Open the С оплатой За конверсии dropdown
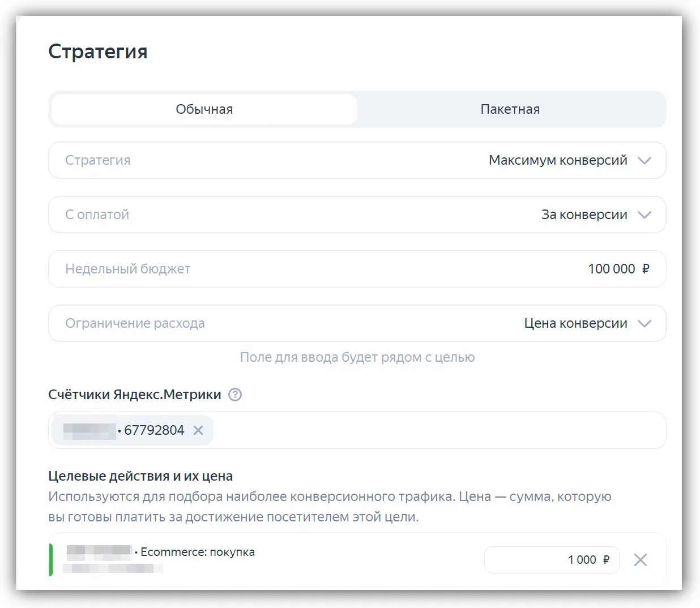The image size is (700, 608). click(x=357, y=215)
